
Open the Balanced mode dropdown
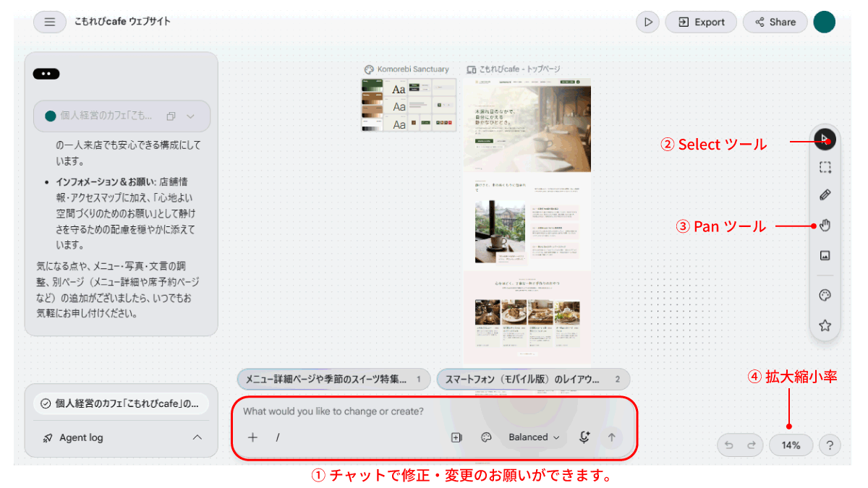point(534,437)
